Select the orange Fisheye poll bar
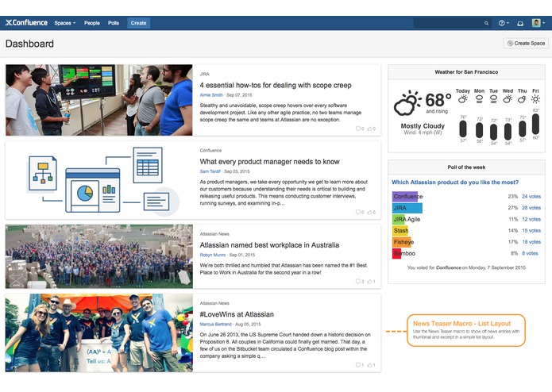 click(x=402, y=242)
